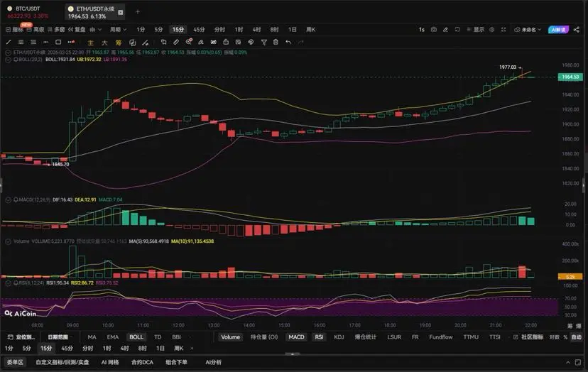Toggle MACD indicator in bottom bar
Image resolution: width=588 pixels, height=372 pixels.
(x=296, y=337)
